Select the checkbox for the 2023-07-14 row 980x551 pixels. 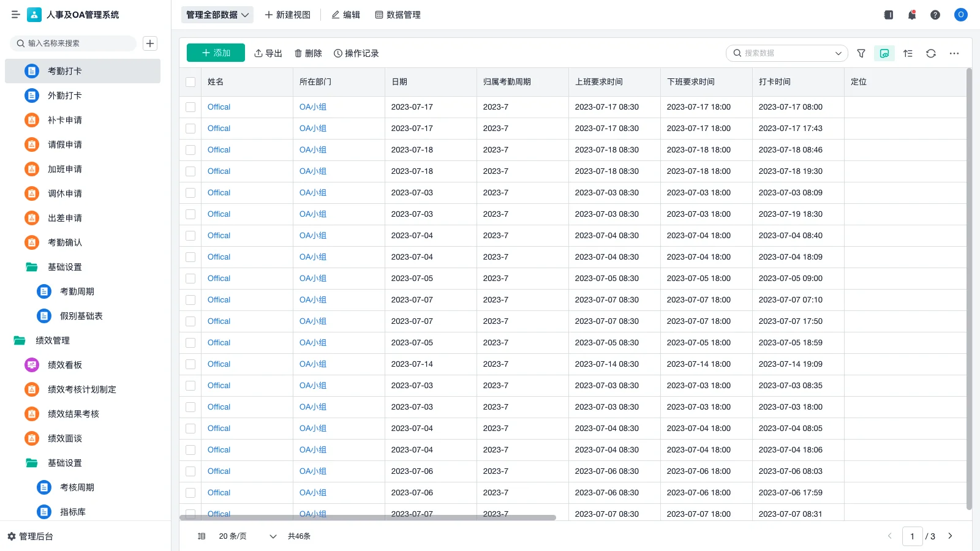click(190, 364)
